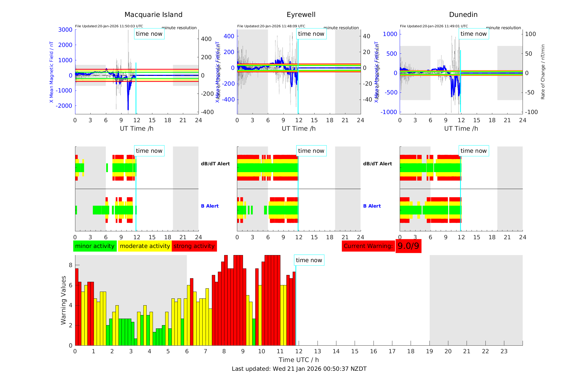Click time now label in Dunedin magnetic plot
This screenshot has height=392, width=578.
[473, 34]
